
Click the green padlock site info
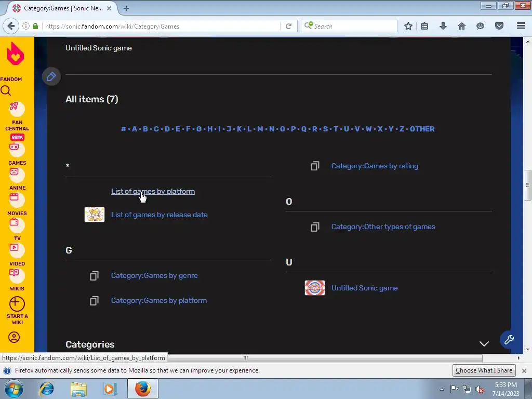(x=35, y=26)
